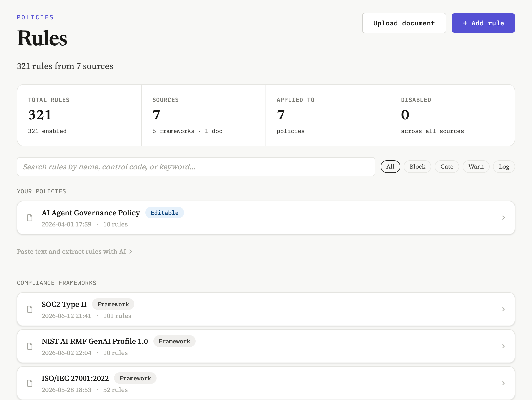
Task: Filter rules by Gate
Action: point(447,167)
